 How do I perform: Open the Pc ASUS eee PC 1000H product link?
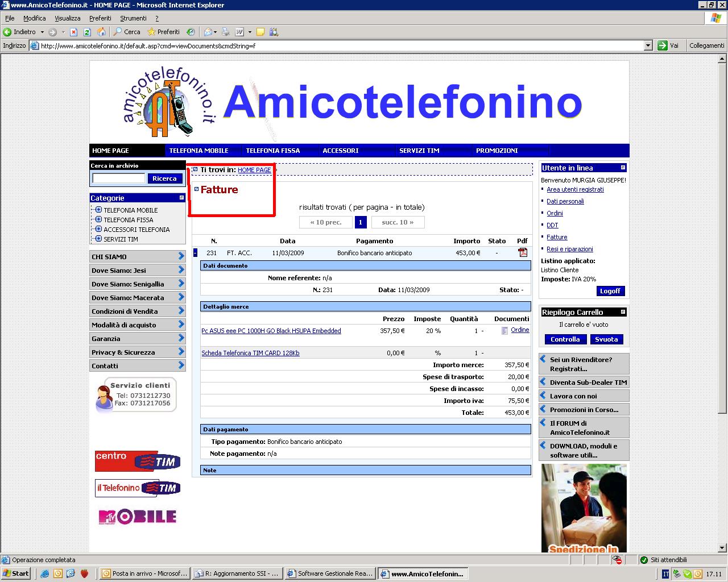271,331
